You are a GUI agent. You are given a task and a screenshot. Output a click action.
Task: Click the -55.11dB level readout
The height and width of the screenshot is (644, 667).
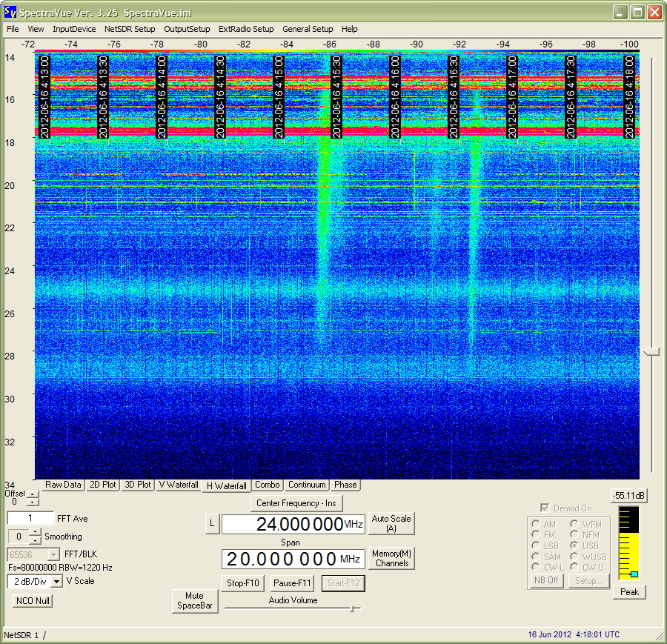click(x=629, y=496)
